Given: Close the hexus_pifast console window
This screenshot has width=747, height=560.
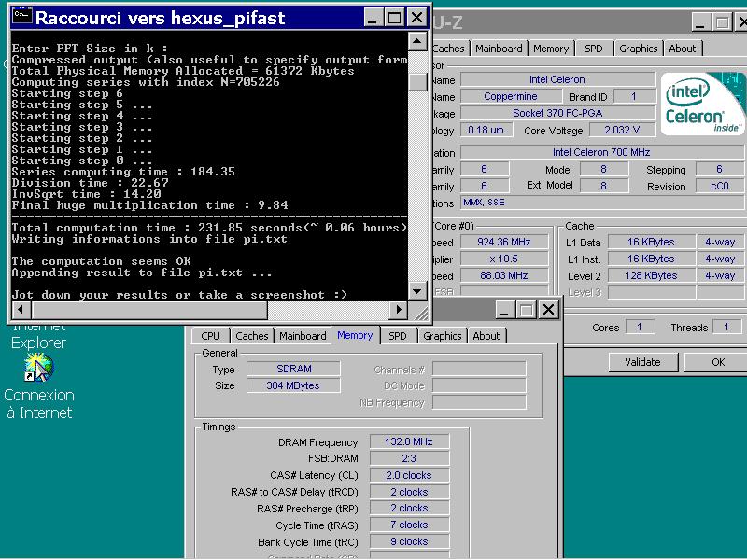Looking at the screenshot, I should click(x=416, y=18).
